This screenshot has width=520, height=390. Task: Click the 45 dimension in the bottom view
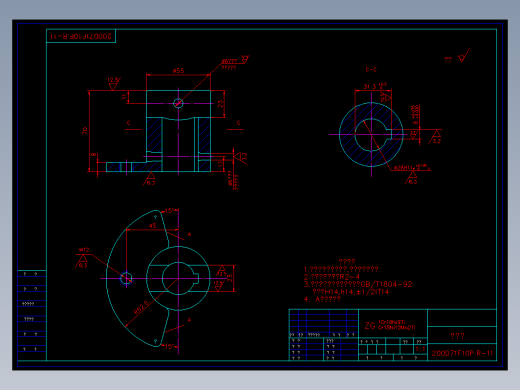pos(152,226)
